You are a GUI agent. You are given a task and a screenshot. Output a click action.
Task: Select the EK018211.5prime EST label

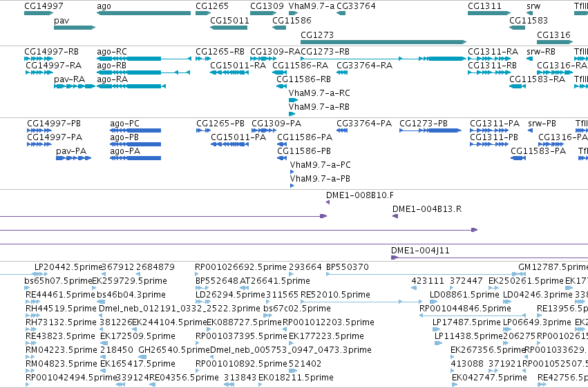pyautogui.click(x=296, y=378)
